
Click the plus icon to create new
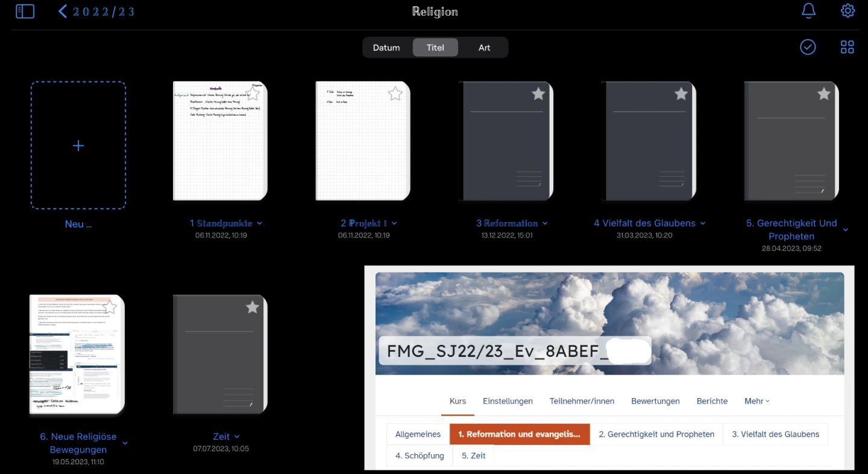78,145
